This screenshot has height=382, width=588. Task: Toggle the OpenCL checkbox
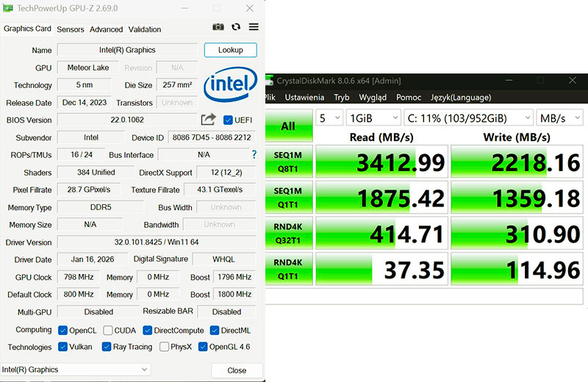pyautogui.click(x=62, y=331)
